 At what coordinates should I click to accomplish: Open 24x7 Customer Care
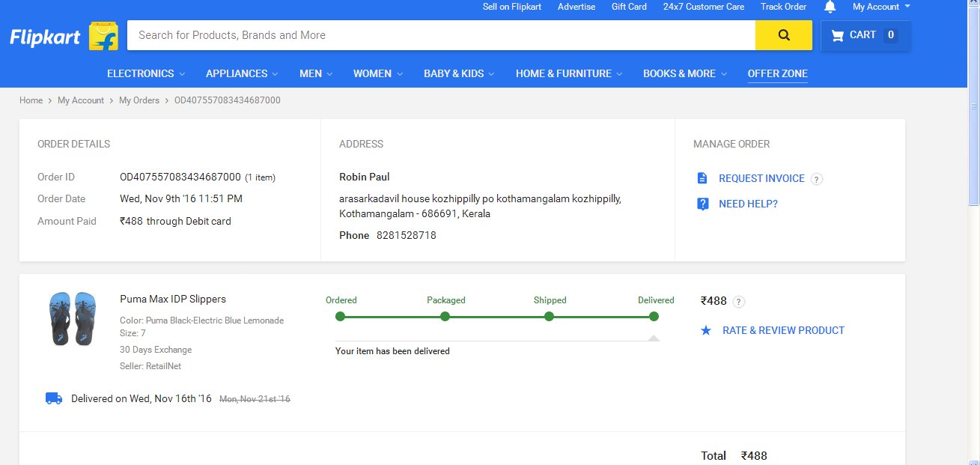coord(704,7)
